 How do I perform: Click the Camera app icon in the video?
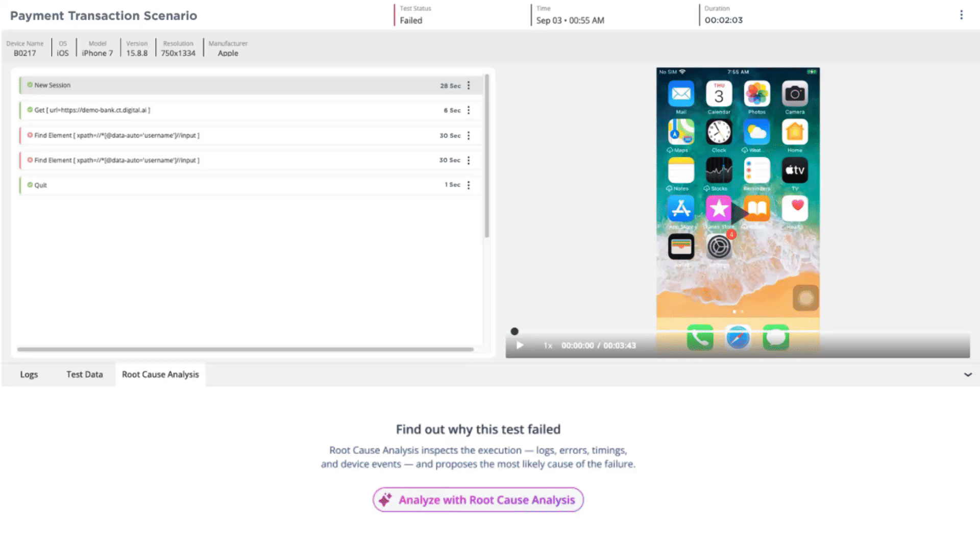pyautogui.click(x=795, y=94)
